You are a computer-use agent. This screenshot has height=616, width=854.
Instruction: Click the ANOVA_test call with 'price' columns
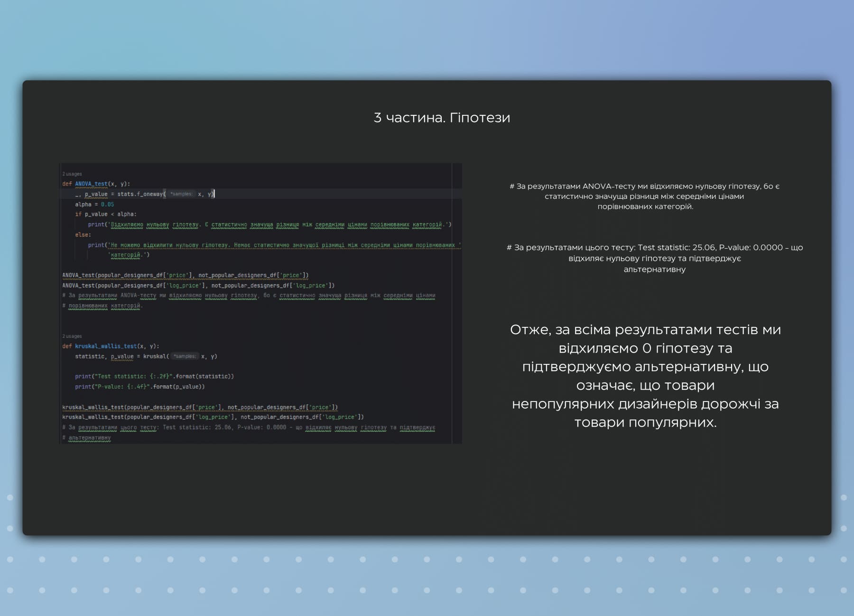click(186, 275)
